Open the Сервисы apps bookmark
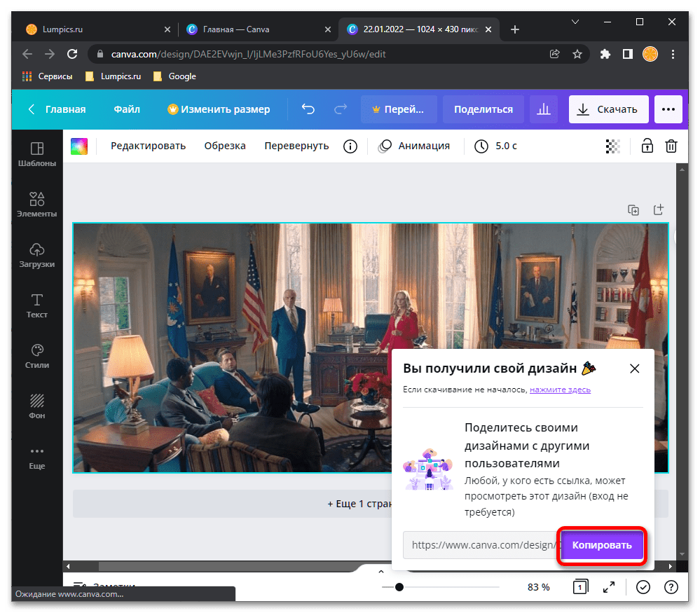 pyautogui.click(x=48, y=76)
